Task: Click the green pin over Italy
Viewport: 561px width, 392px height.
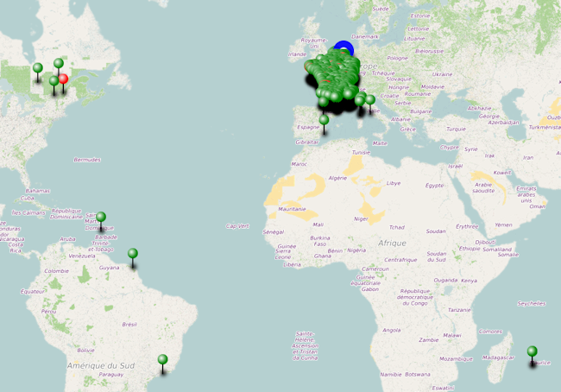Action: click(370, 100)
